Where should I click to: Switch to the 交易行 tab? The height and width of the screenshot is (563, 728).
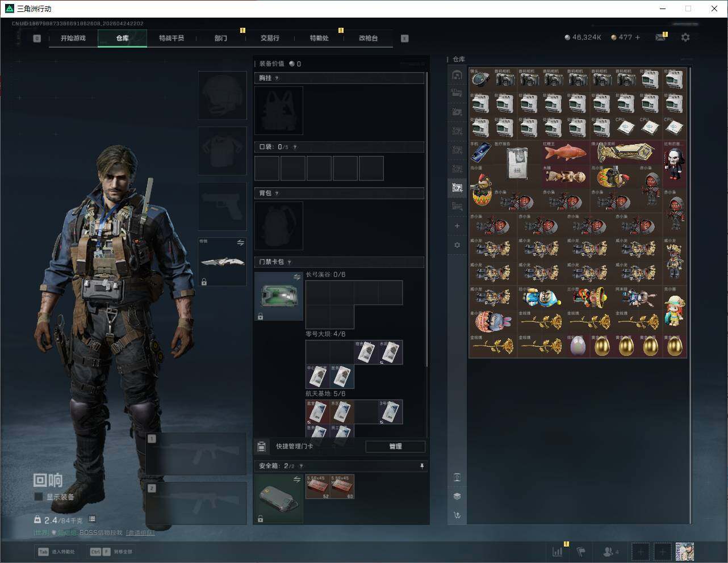270,38
